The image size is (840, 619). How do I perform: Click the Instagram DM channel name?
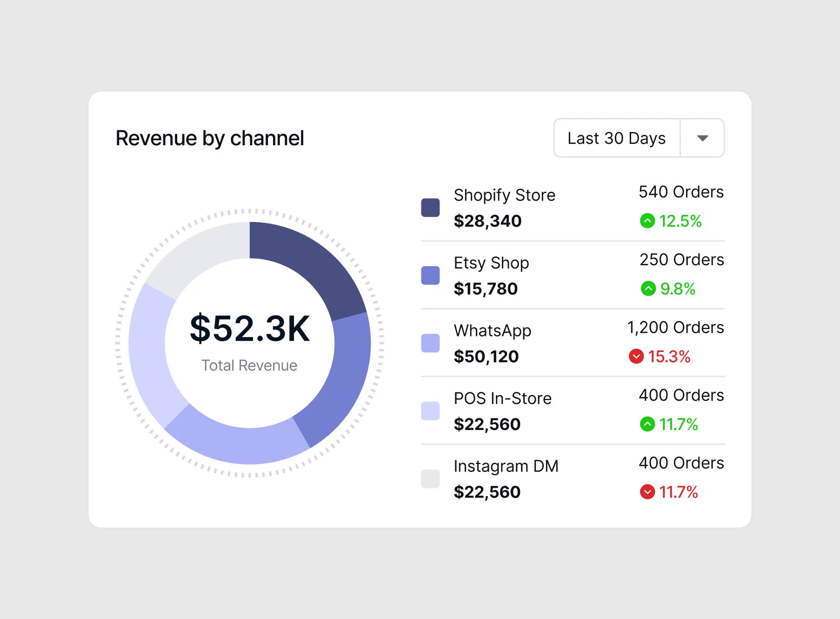(506, 466)
